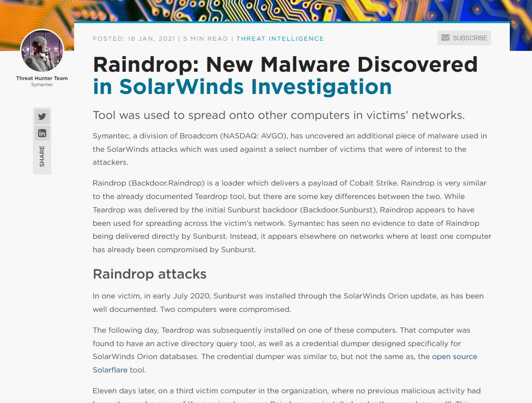Image resolution: width=532 pixels, height=403 pixels.
Task: Open the Threat Hunter Team avatar
Action: click(42, 50)
